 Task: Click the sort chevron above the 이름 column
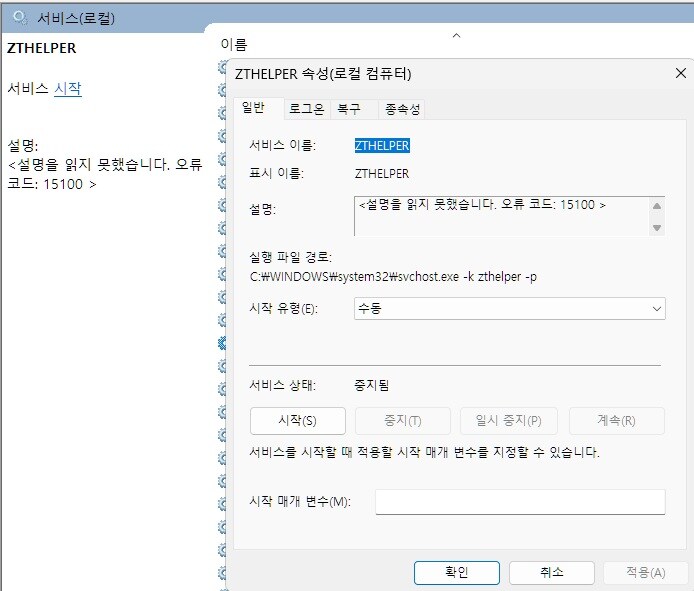(457, 36)
